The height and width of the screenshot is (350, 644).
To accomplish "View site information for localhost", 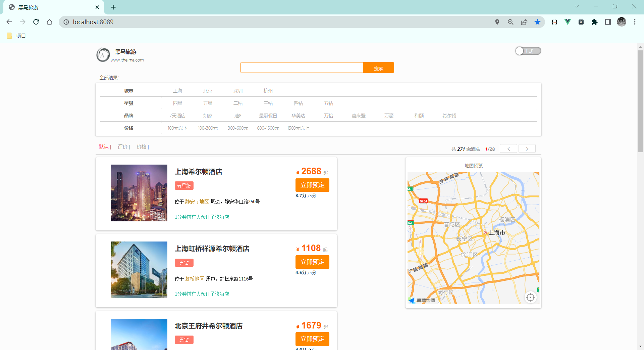I will (66, 22).
